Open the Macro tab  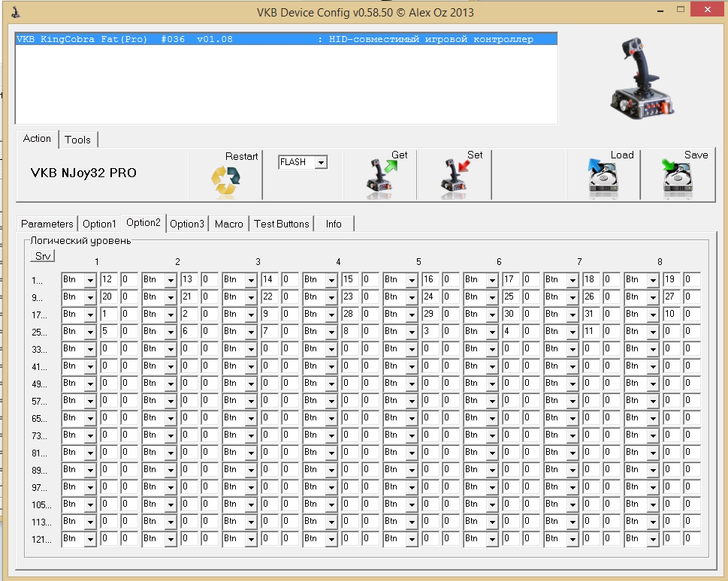(x=229, y=224)
